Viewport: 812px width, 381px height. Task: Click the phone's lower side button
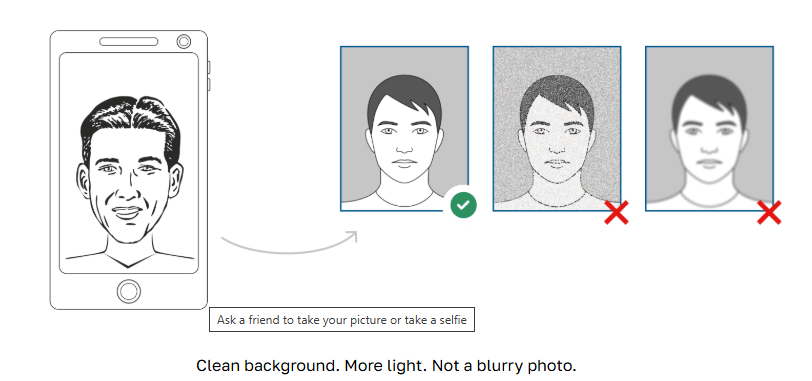coord(209,84)
